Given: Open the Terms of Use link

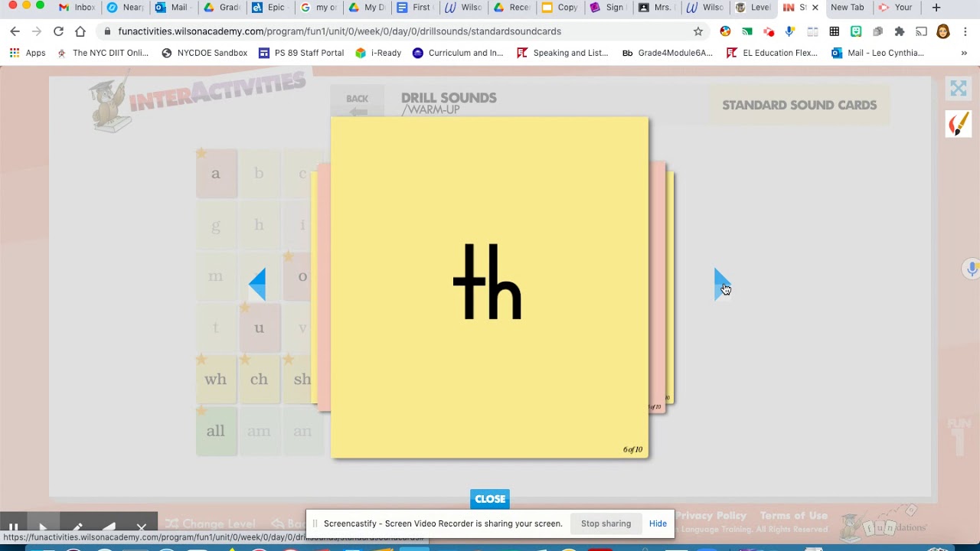Looking at the screenshot, I should click(794, 516).
